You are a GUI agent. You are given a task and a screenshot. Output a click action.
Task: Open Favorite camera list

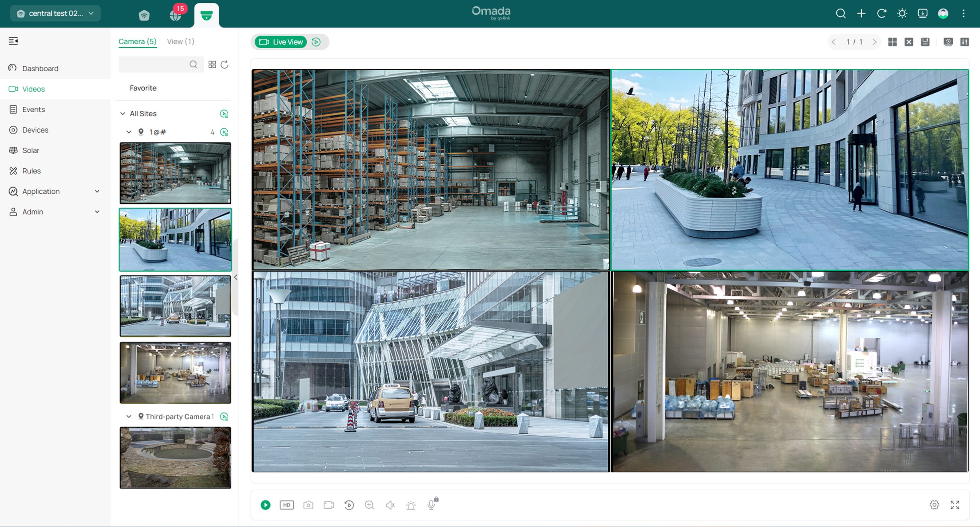coord(143,88)
